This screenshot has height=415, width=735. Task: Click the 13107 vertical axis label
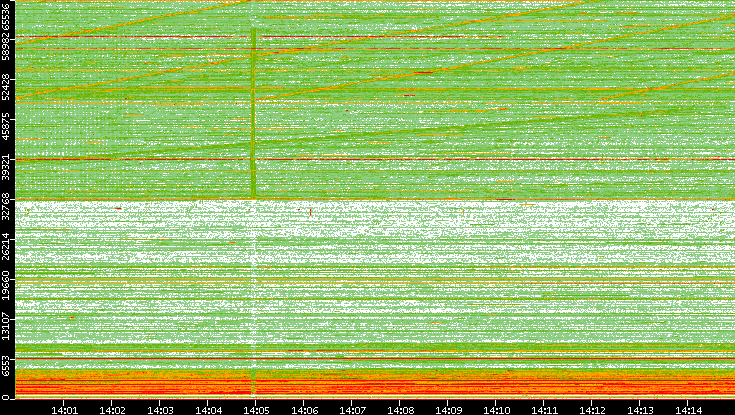click(5, 325)
